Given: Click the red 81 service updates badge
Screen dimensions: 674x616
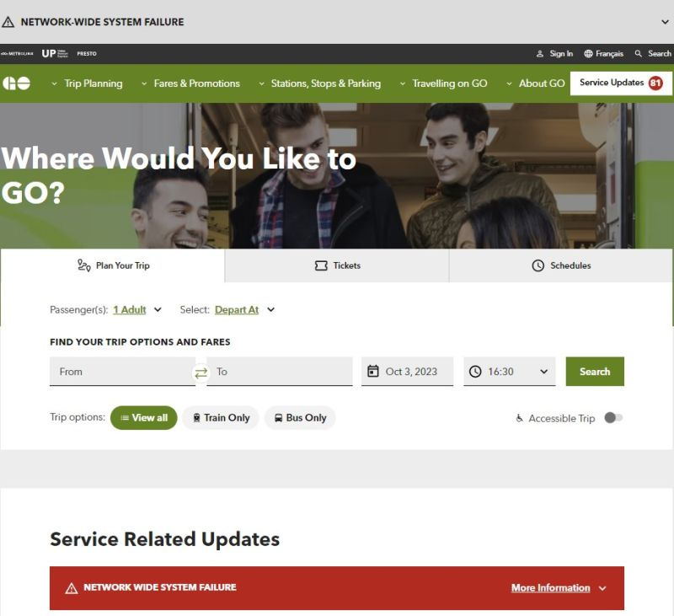Looking at the screenshot, I should [655, 83].
